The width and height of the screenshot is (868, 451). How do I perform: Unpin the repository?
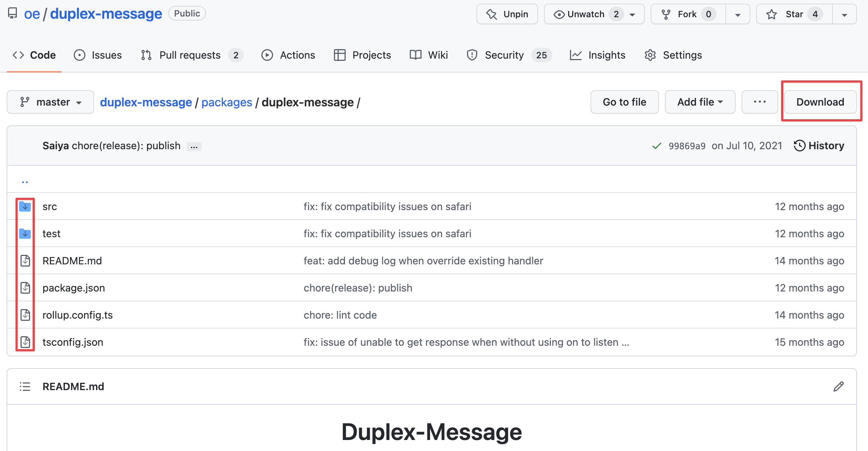(x=507, y=14)
